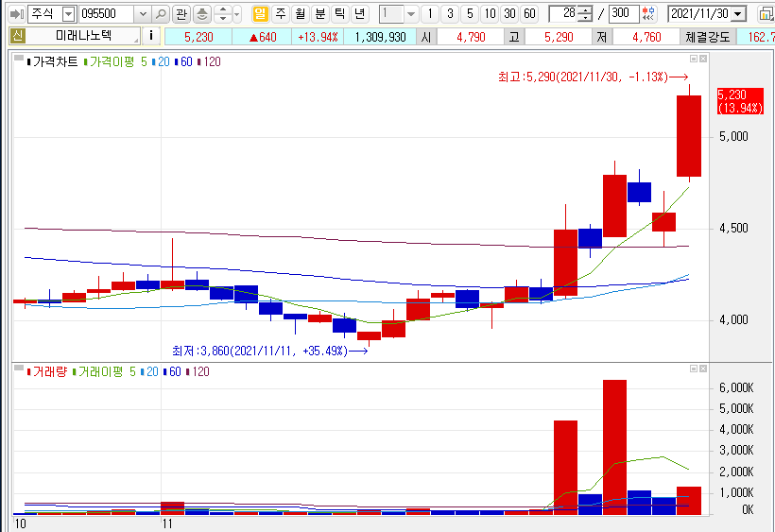Click the 가격이평 5 moving average legend
The width and height of the screenshot is (775, 532).
coord(115,61)
